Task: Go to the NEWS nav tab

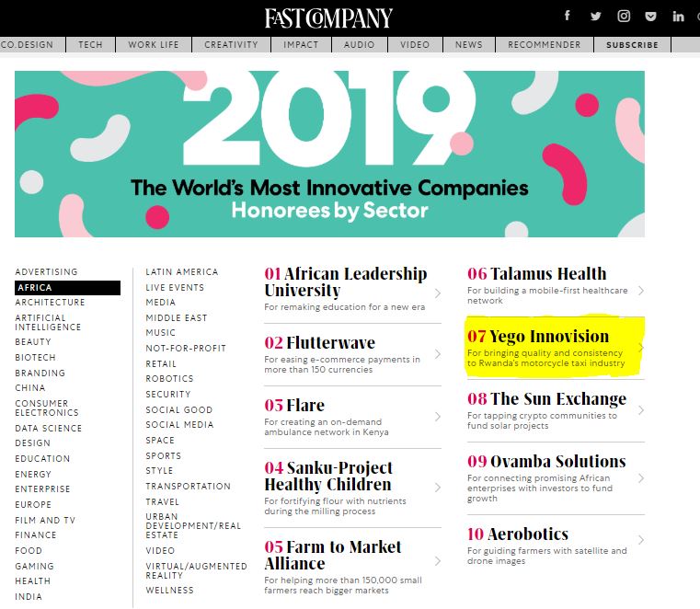Action: point(469,45)
